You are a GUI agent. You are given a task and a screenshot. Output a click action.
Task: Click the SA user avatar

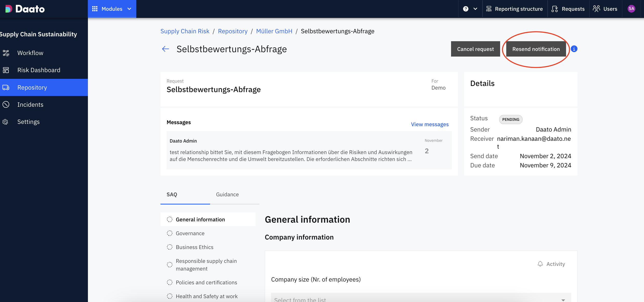click(x=631, y=9)
